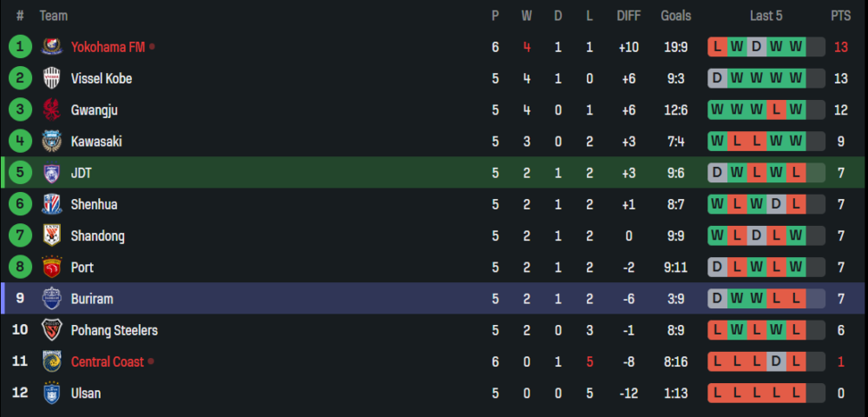The image size is (868, 417).
Task: Click the Gwangju club crest
Action: 50,109
